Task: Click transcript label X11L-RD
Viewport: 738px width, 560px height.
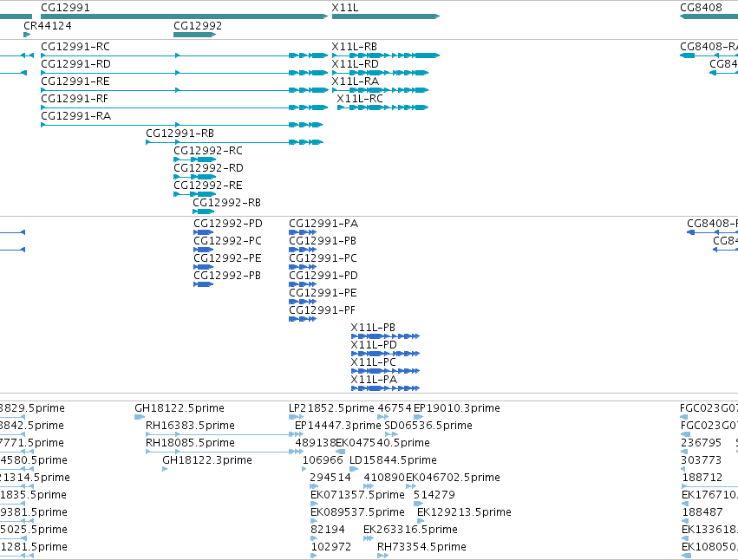Action: [x=356, y=64]
